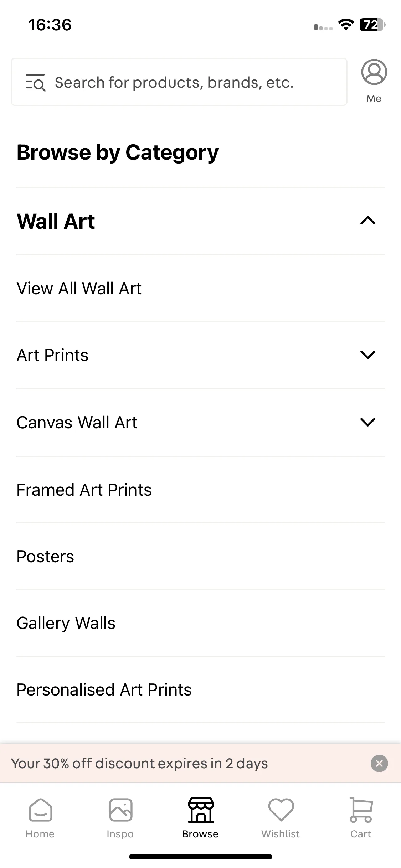401x868 pixels.
Task: Open Personalised Art Prints category
Action: (x=200, y=690)
